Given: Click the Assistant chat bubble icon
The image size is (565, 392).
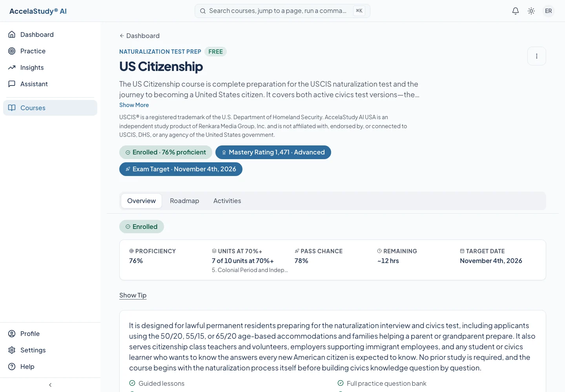Looking at the screenshot, I should tap(12, 84).
